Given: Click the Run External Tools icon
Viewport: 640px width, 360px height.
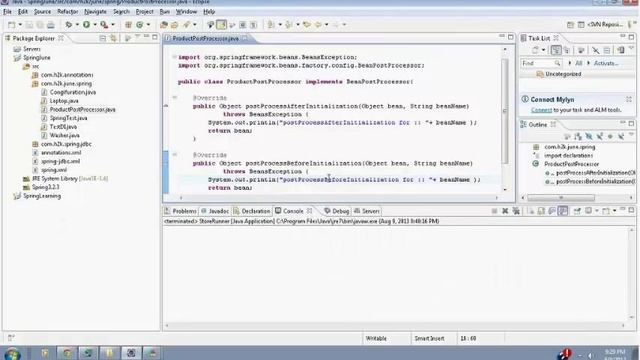Looking at the screenshot, I should point(104,25).
